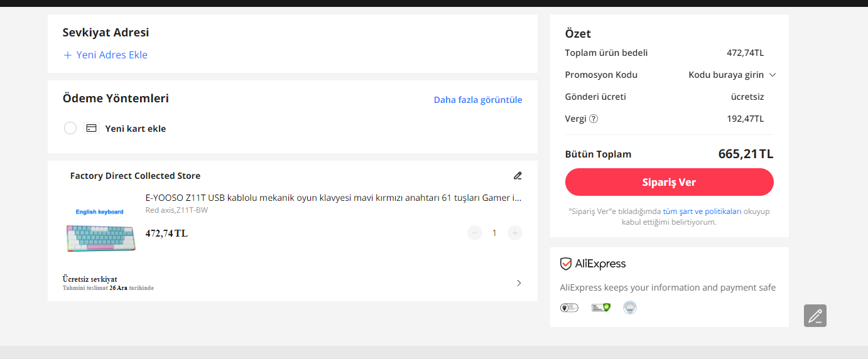This screenshot has width=868, height=359.
Task: Click the credit card icon
Action: pyautogui.click(x=92, y=128)
